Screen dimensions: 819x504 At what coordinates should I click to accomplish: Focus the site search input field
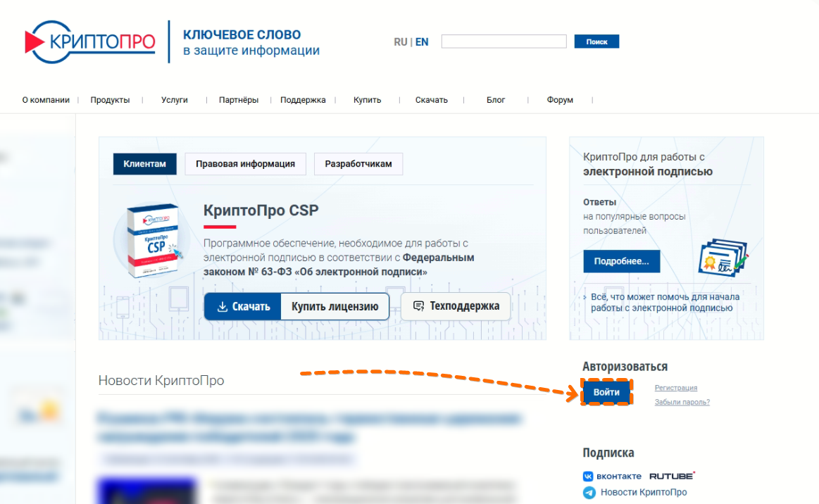click(504, 42)
